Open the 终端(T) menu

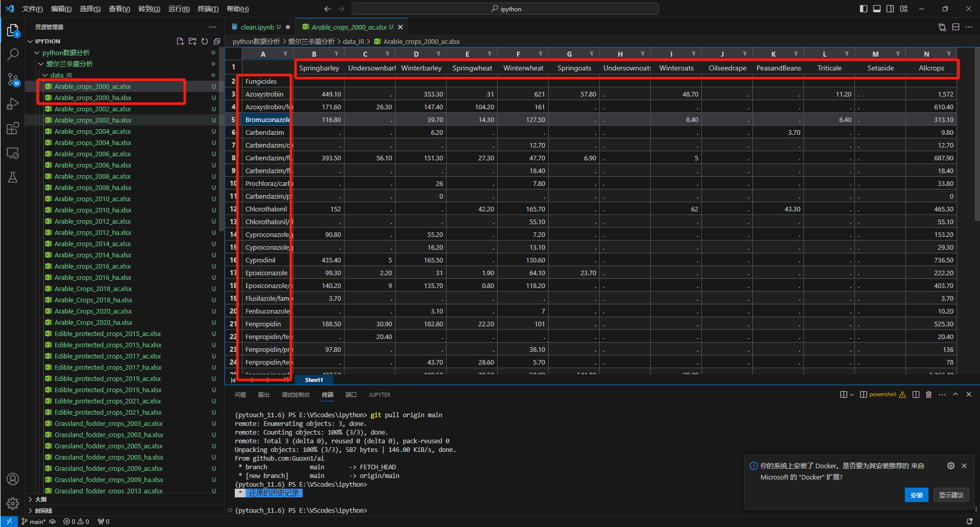[x=208, y=9]
